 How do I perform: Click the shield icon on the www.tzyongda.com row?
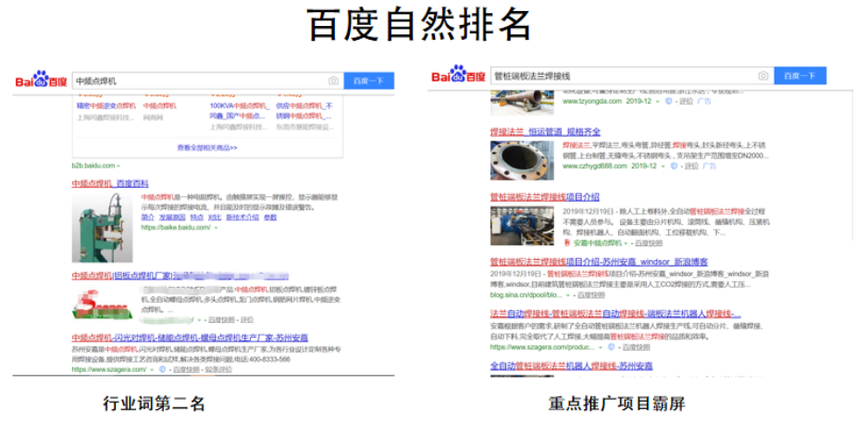tap(667, 101)
